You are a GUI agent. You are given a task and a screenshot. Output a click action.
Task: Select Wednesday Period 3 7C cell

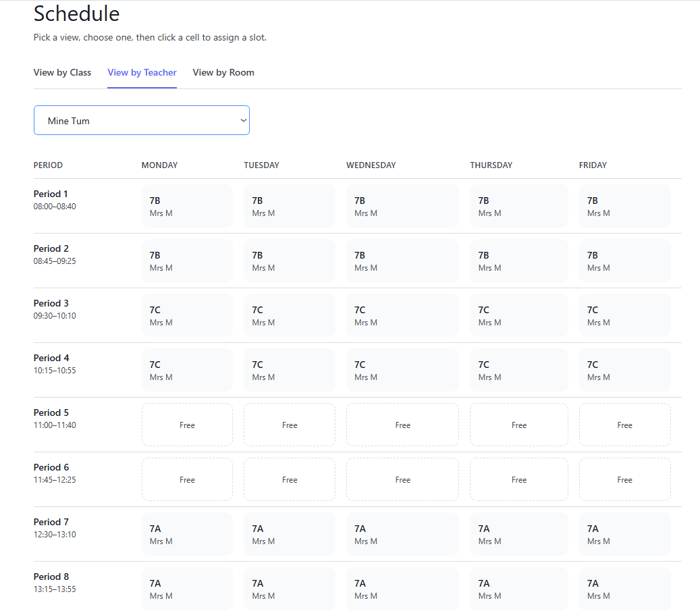pyautogui.click(x=403, y=315)
